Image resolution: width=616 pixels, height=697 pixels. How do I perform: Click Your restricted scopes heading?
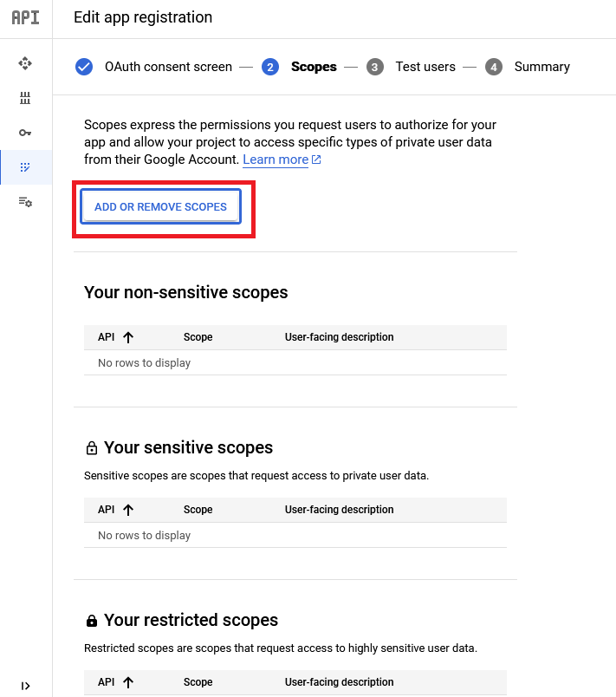[x=191, y=620]
